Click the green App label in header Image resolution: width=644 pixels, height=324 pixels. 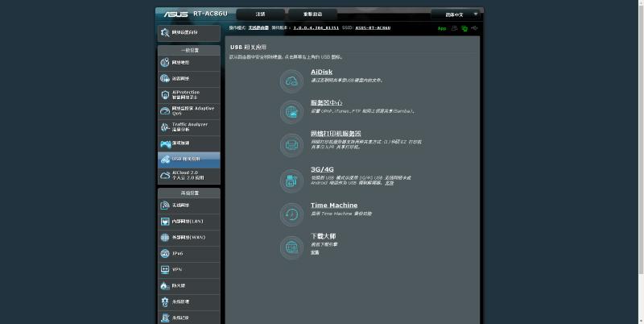point(442,28)
